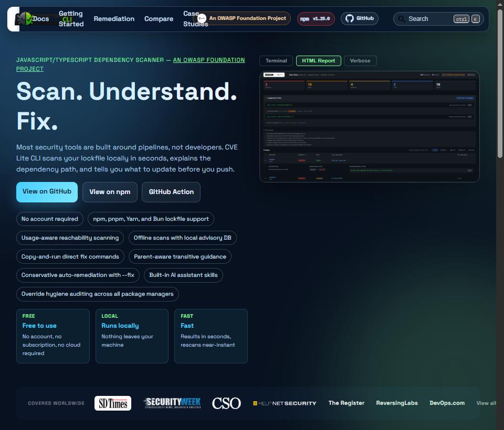Click the page vertical scrollbar thumb

pos(500,83)
